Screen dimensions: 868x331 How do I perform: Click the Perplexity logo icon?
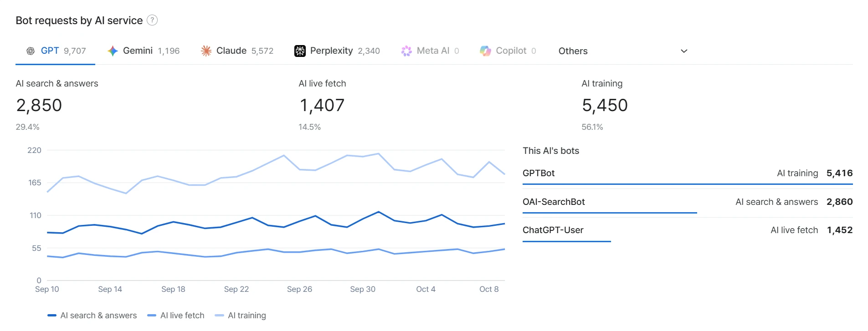[300, 51]
